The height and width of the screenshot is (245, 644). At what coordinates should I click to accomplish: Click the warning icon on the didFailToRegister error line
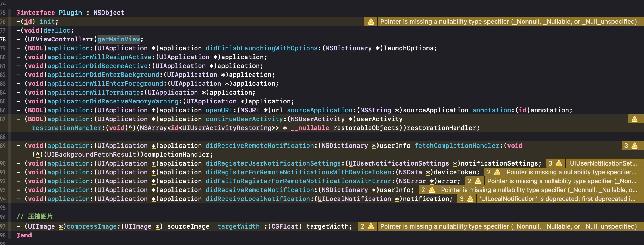click(478, 181)
